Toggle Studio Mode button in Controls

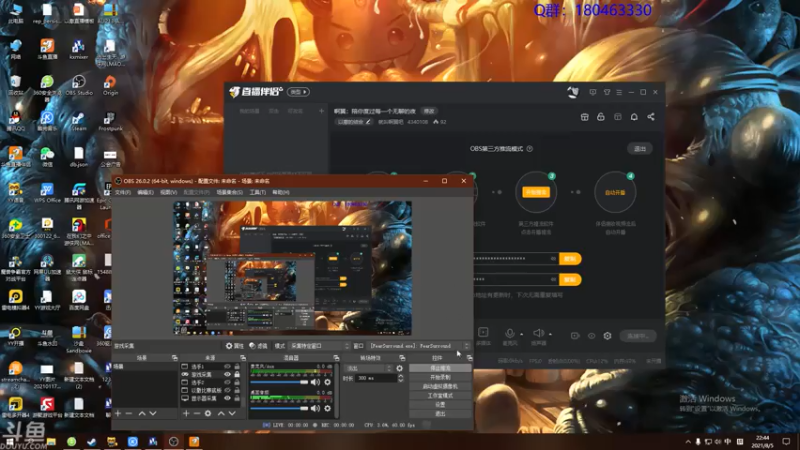tap(440, 395)
